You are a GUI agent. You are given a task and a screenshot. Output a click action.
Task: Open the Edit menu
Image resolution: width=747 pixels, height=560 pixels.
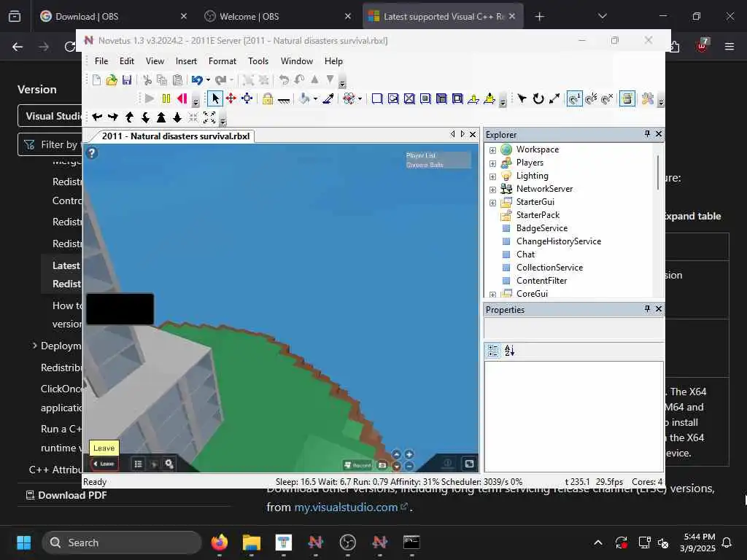pyautogui.click(x=127, y=61)
